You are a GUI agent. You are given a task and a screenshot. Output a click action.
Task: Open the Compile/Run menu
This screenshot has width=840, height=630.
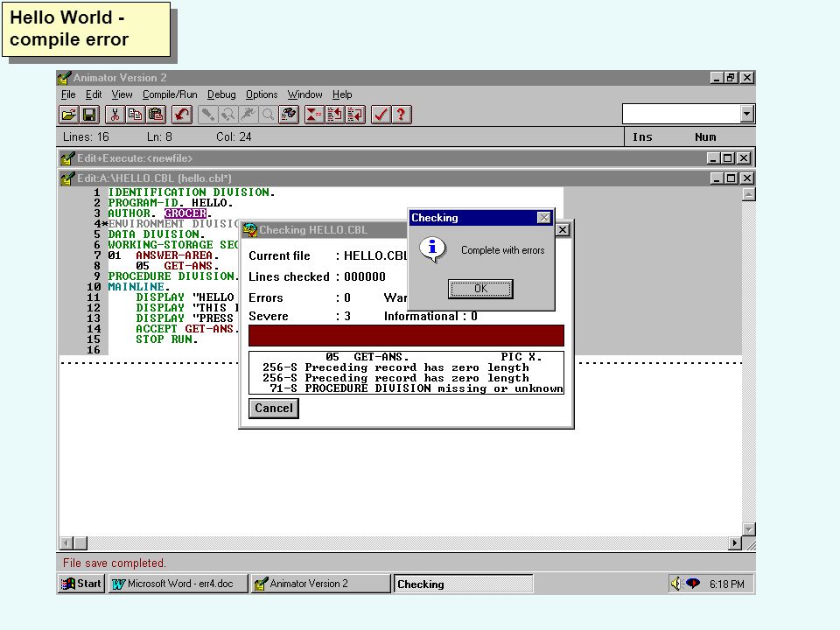coord(170,94)
